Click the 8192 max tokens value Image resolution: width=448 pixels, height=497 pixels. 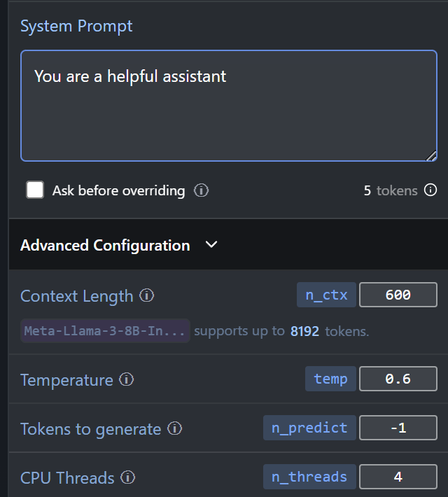304,332
